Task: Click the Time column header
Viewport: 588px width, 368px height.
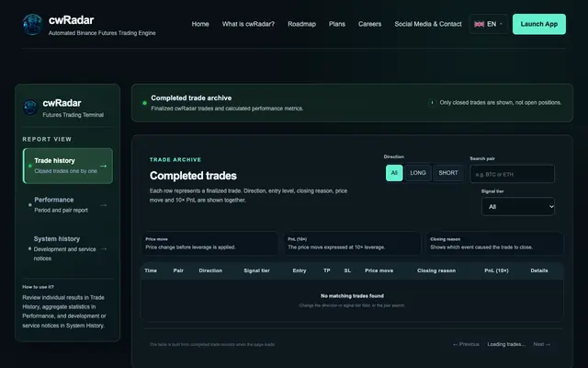Action: pyautogui.click(x=151, y=270)
